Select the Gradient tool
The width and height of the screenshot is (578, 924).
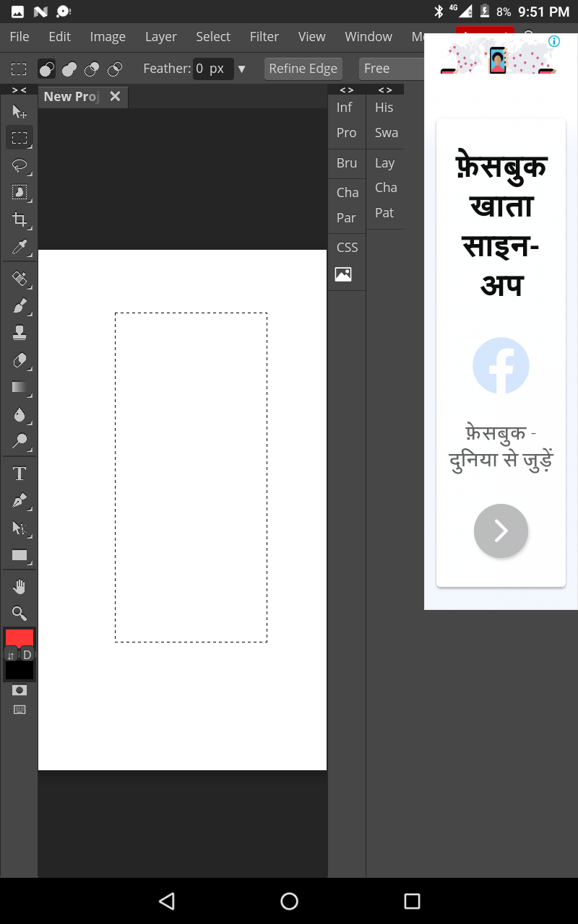point(20,387)
